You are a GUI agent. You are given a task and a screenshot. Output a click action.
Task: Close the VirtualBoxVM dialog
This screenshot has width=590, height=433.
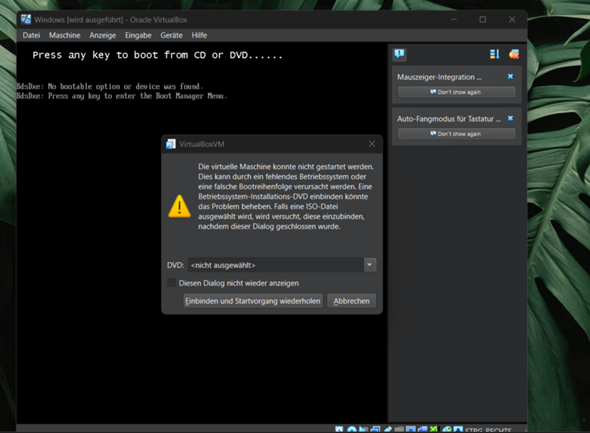click(x=372, y=144)
